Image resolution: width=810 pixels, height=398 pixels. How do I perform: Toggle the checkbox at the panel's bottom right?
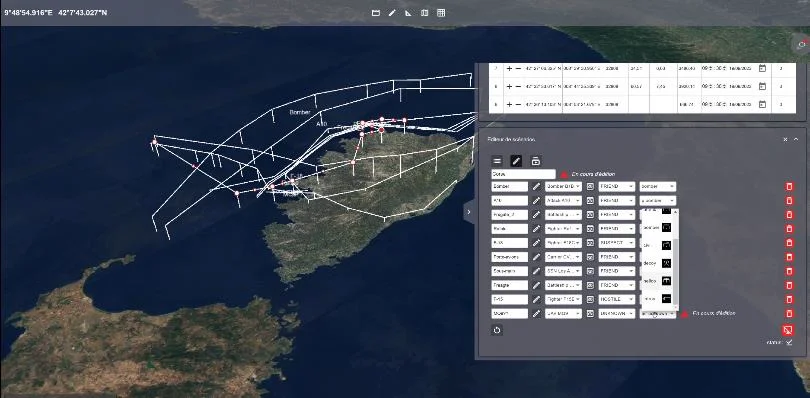coord(789,342)
